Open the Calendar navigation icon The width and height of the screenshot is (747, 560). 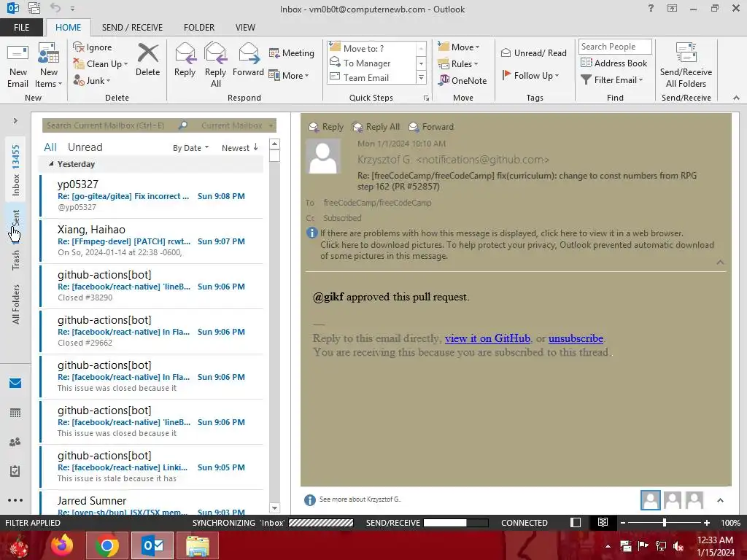[x=15, y=413]
